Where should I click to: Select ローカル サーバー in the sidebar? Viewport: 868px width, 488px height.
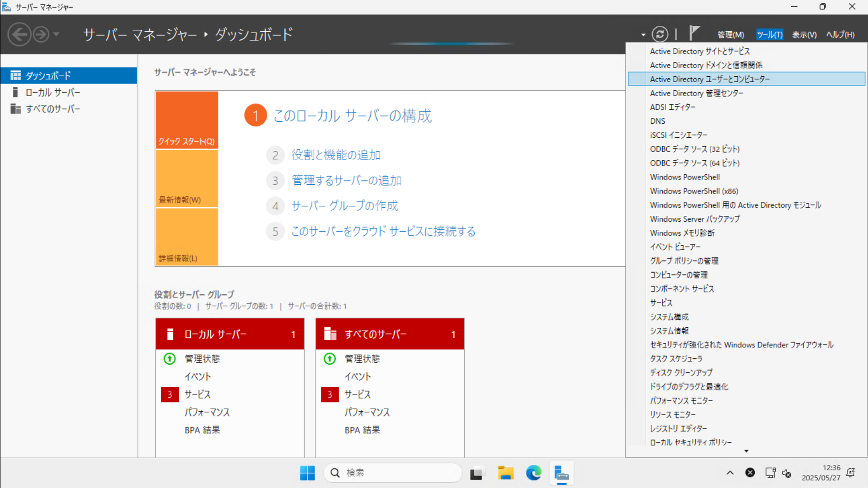pyautogui.click(x=69, y=92)
